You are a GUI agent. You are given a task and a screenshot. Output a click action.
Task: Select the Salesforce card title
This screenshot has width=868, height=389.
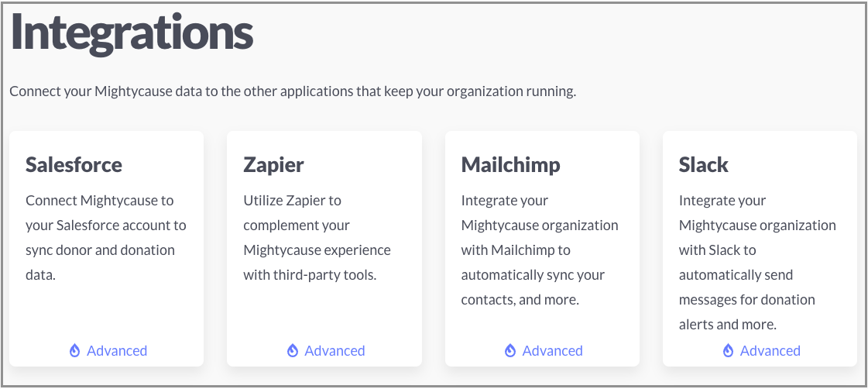tap(74, 164)
